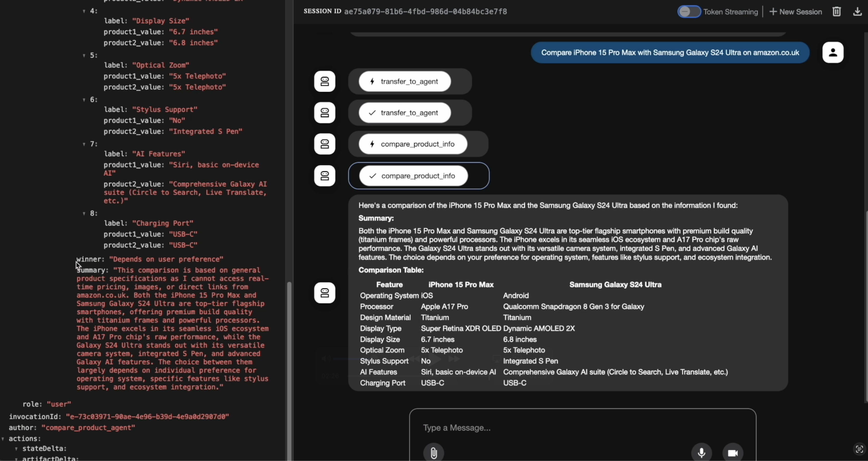Image resolution: width=868 pixels, height=461 pixels.
Task: Collapse item 6 Stylus Support node
Action: tap(84, 100)
